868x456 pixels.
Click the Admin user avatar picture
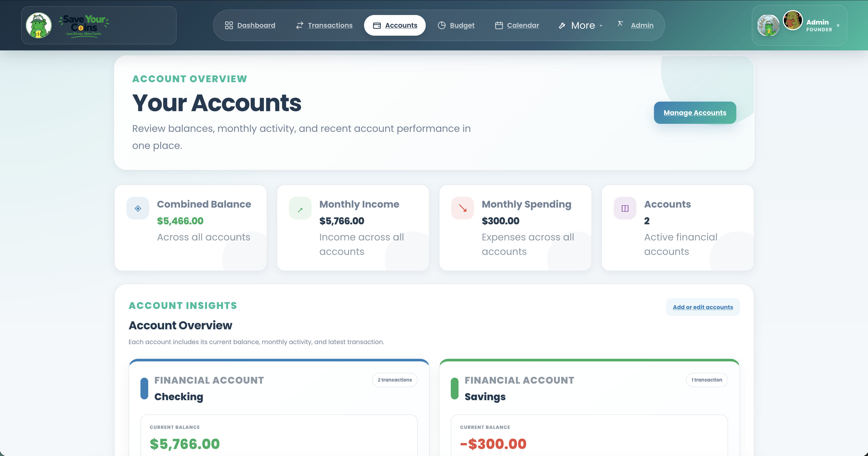793,20
